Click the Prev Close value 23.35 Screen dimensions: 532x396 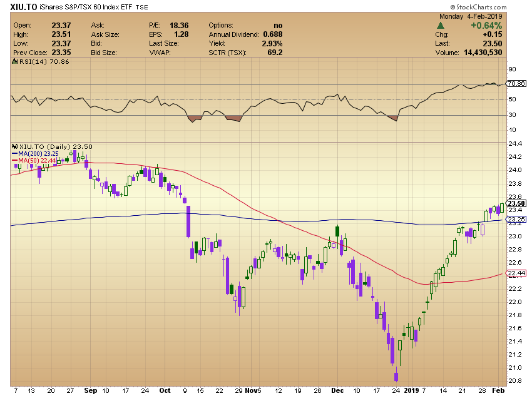coord(61,53)
